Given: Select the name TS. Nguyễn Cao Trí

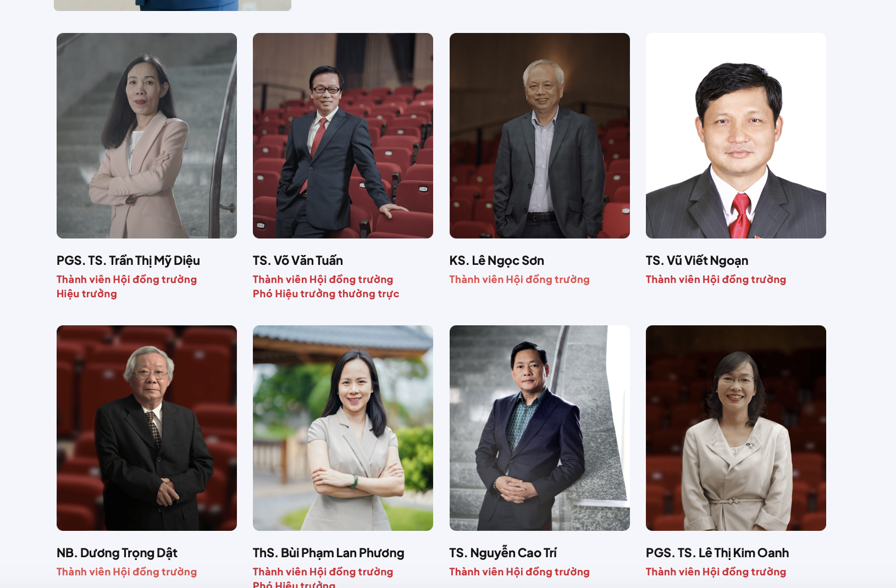Looking at the screenshot, I should click(503, 553).
